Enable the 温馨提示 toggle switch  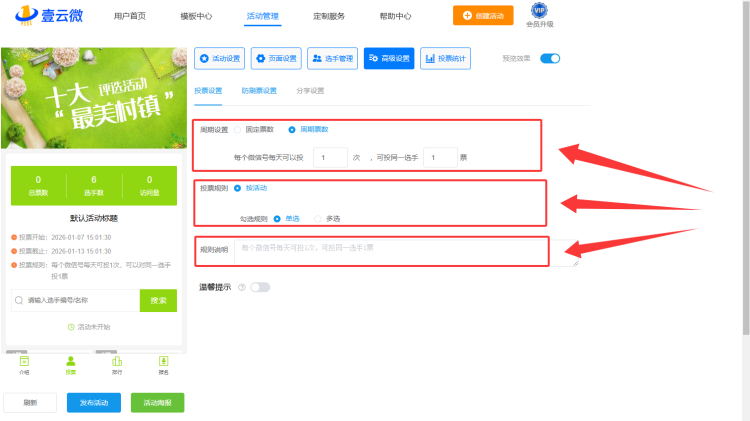260,287
